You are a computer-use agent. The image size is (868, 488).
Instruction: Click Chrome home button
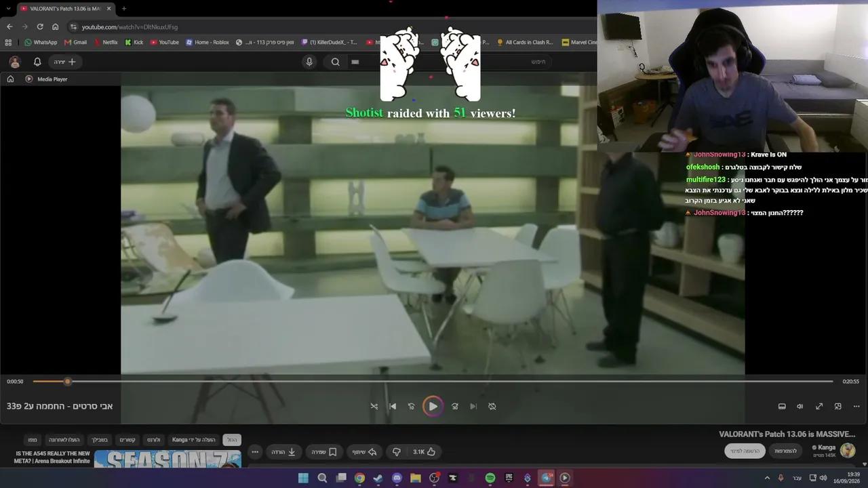pos(56,26)
